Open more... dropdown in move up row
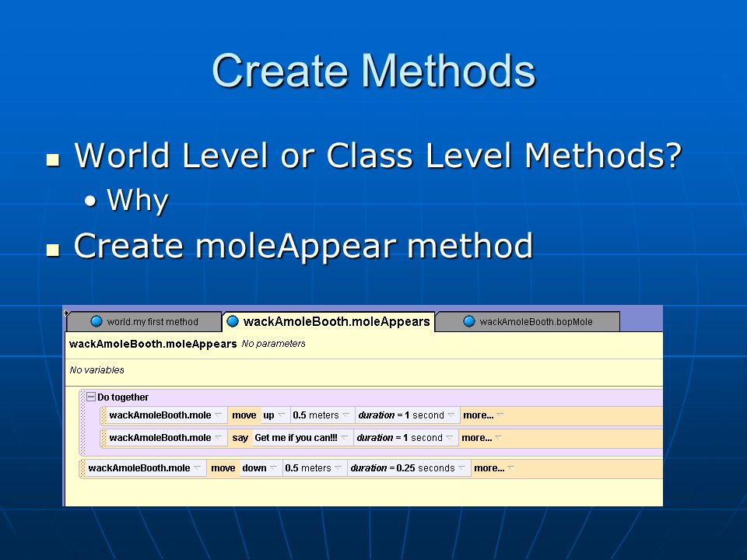 click(483, 415)
